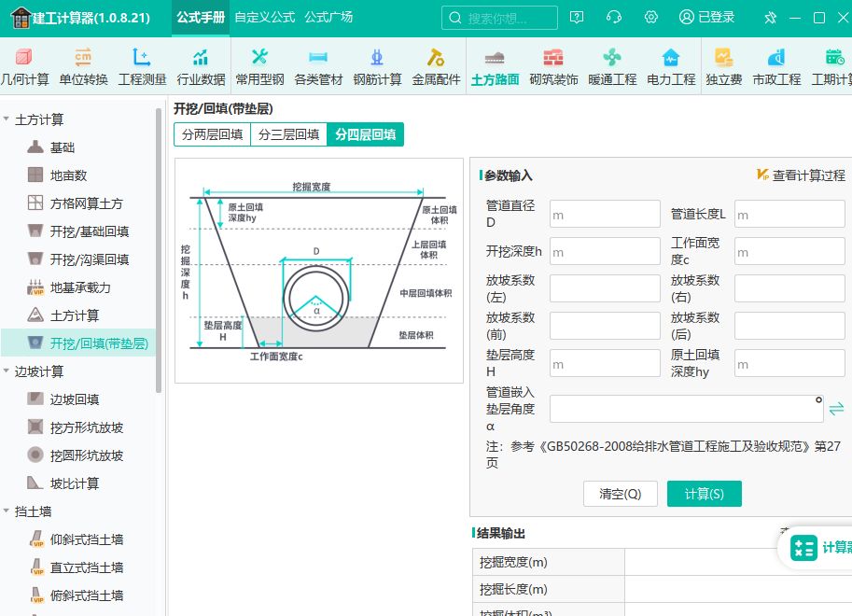This screenshot has height=616, width=852.
Task: Select 土方路面 earthwork pavement category
Action: 495,66
